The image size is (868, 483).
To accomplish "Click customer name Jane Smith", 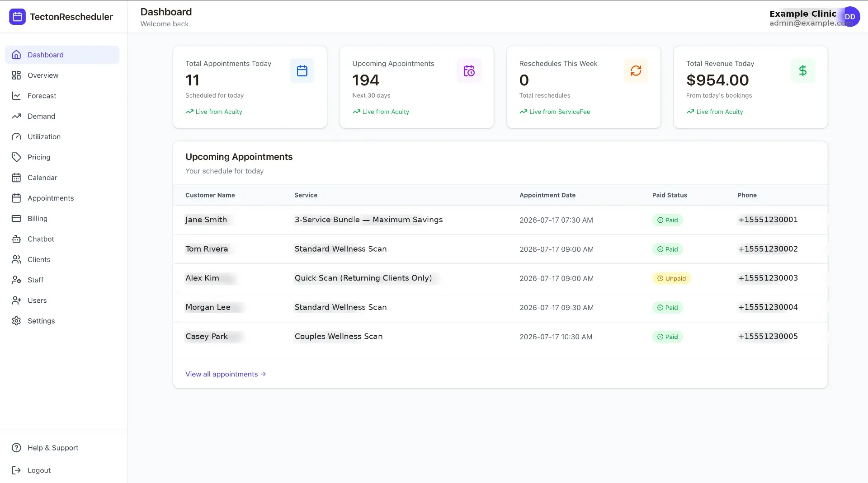I will tap(206, 220).
